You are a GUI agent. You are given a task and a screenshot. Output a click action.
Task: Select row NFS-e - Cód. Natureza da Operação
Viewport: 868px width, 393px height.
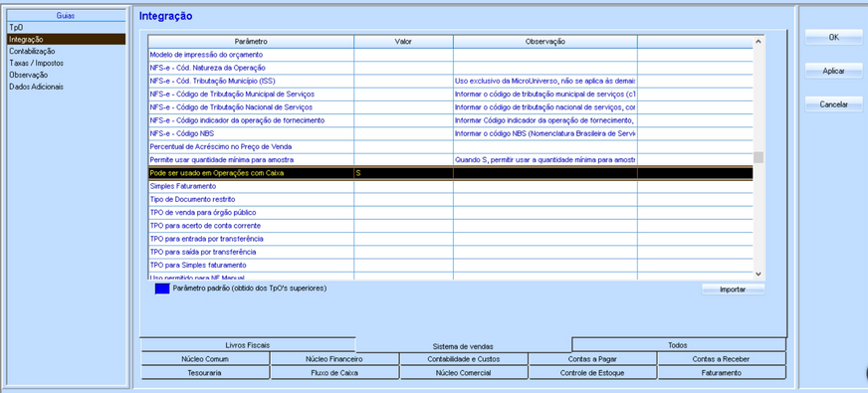[x=451, y=68]
